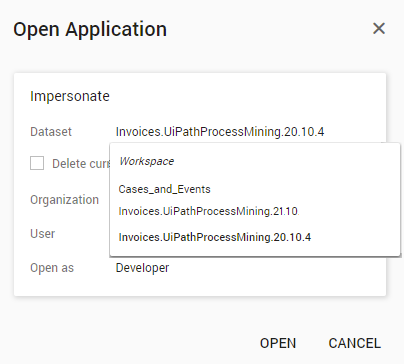Change the Open as Developer value
Image resolution: width=404 pixels, height=364 pixels.
tap(142, 268)
